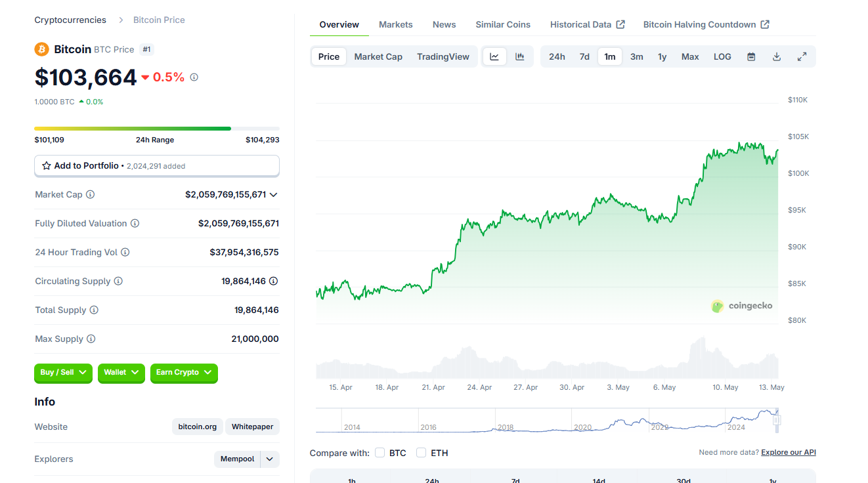Click external link icon next to Historical Data
Screen dimensions: 868x483
pyautogui.click(x=620, y=24)
